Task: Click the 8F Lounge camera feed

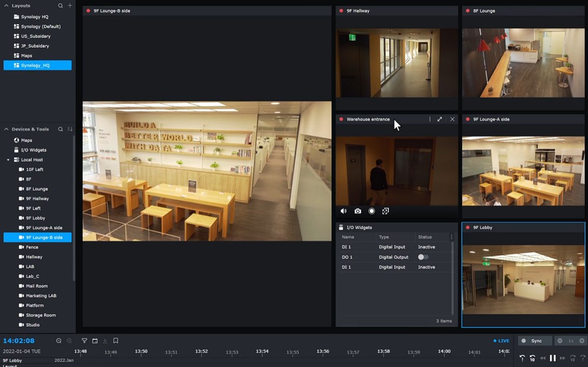Action: [523, 63]
